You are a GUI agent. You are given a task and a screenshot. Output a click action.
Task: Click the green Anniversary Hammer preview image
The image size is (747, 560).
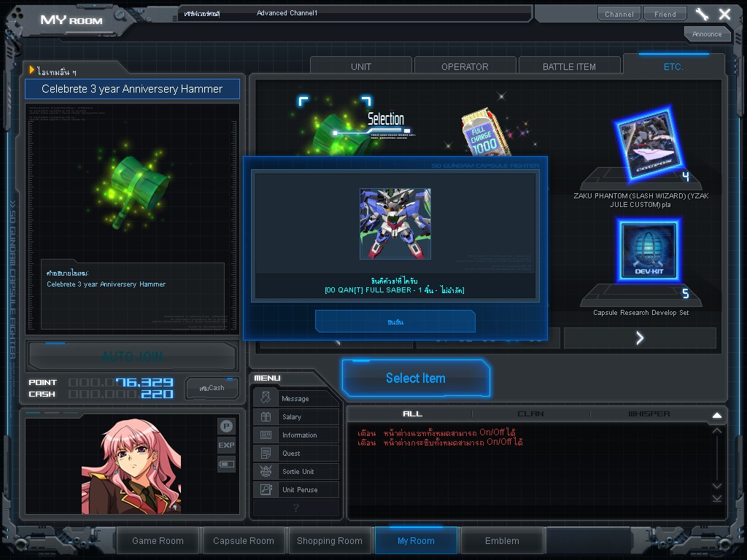(133, 190)
